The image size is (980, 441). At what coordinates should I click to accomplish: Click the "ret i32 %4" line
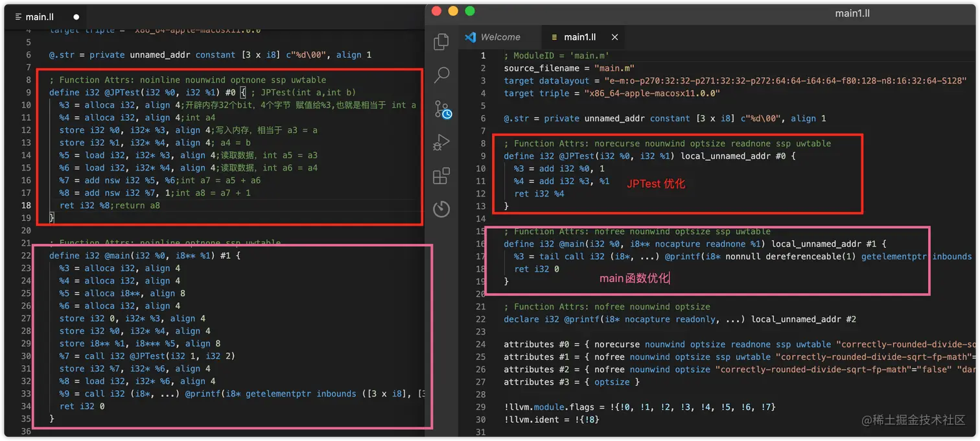click(x=539, y=194)
